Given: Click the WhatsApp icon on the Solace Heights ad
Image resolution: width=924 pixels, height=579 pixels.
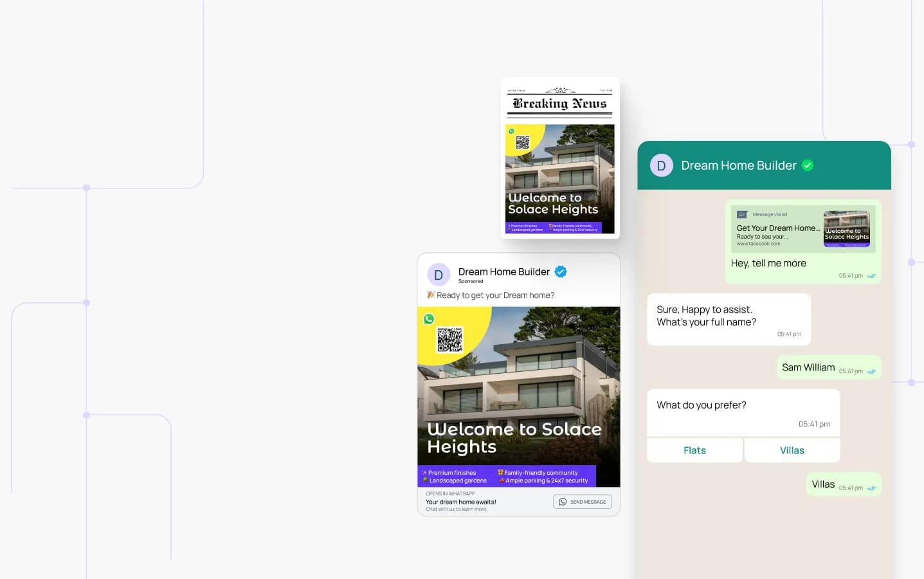Looking at the screenshot, I should click(429, 318).
